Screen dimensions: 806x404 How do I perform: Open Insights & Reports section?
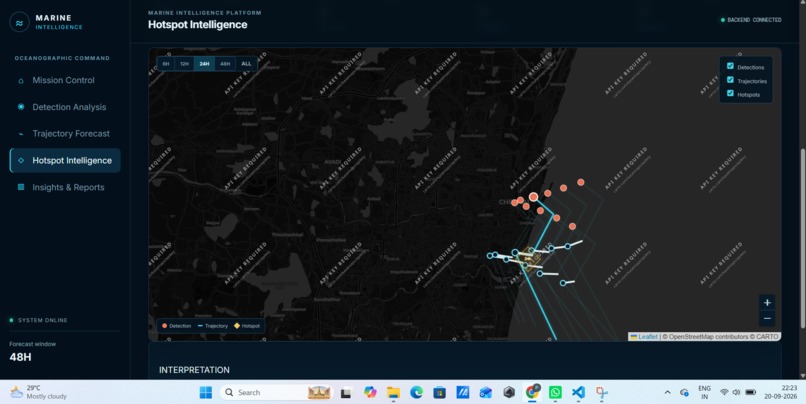point(65,187)
